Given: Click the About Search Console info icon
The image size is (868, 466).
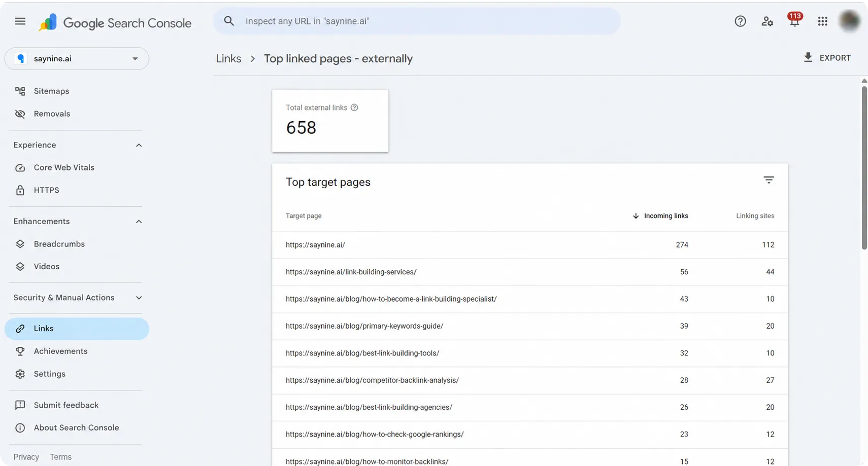Looking at the screenshot, I should (x=20, y=428).
